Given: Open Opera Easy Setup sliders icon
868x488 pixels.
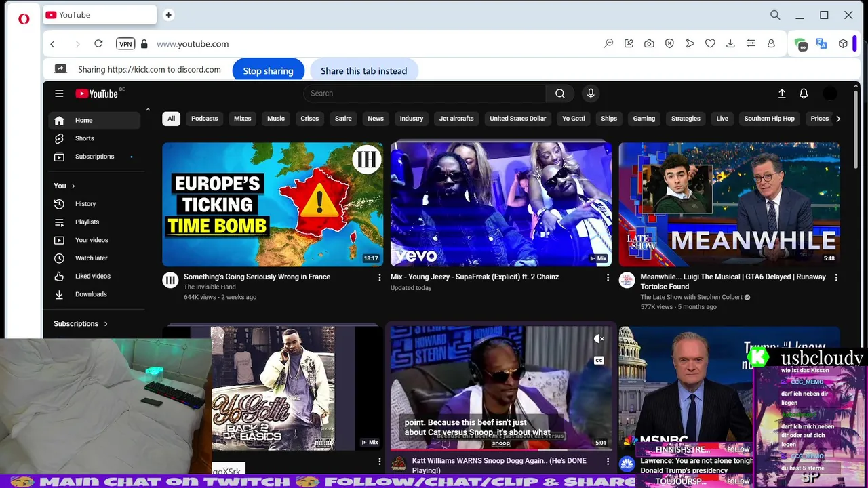Looking at the screenshot, I should tap(751, 43).
